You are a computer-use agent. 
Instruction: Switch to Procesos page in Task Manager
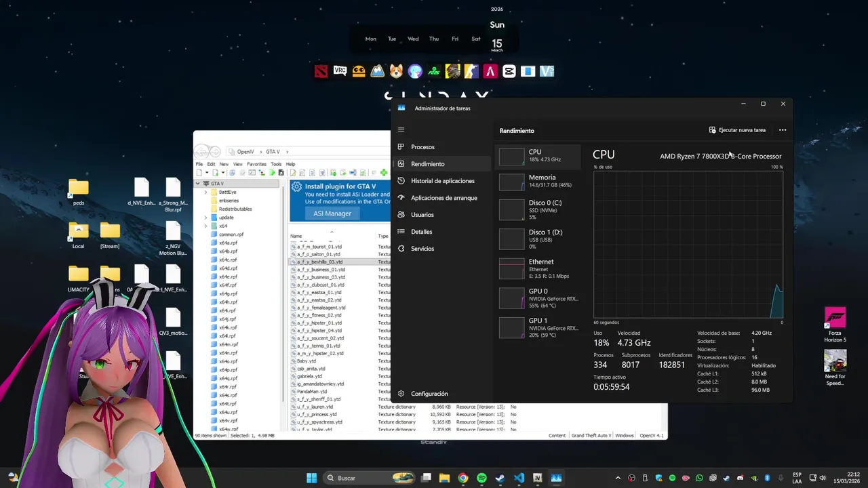(441, 147)
